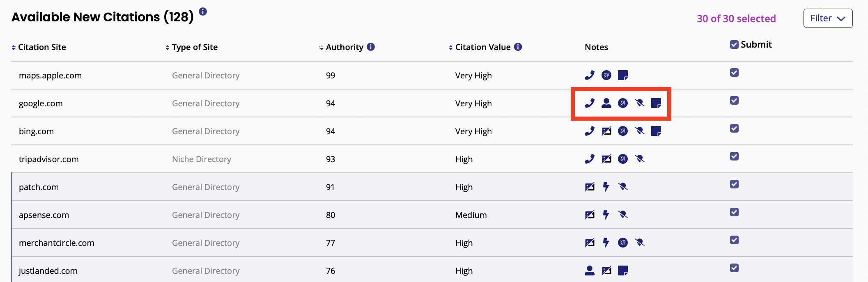The width and height of the screenshot is (868, 282).
Task: Click the 30 of 30 selected text
Action: pos(736,18)
